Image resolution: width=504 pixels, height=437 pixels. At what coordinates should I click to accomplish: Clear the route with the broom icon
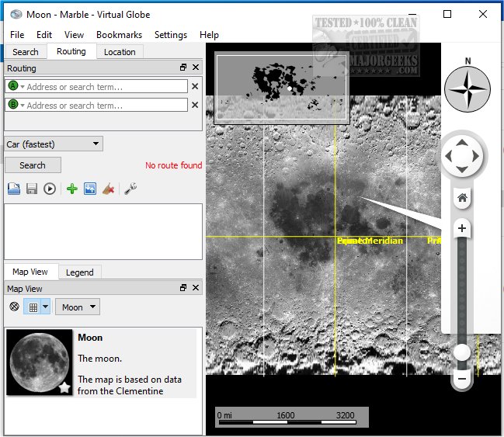pos(109,189)
